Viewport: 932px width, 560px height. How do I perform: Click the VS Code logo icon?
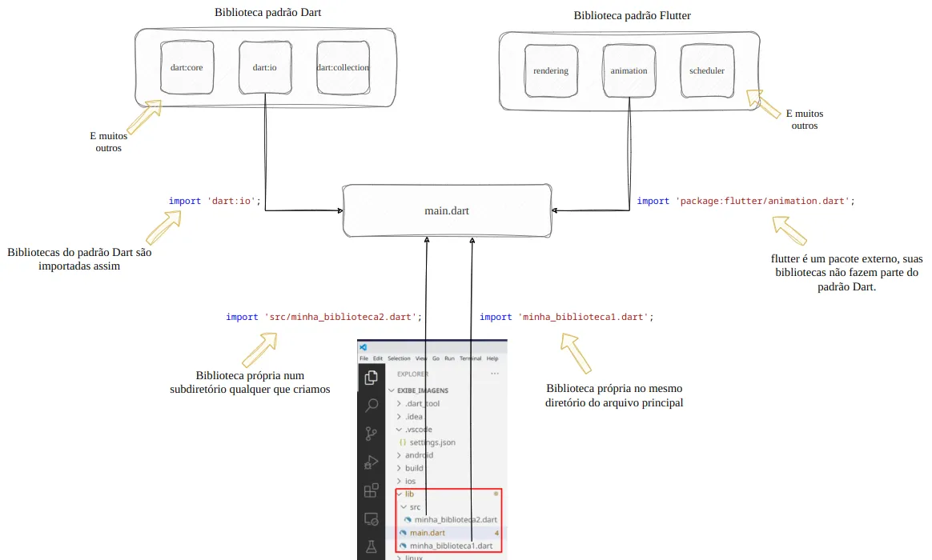pos(364,347)
